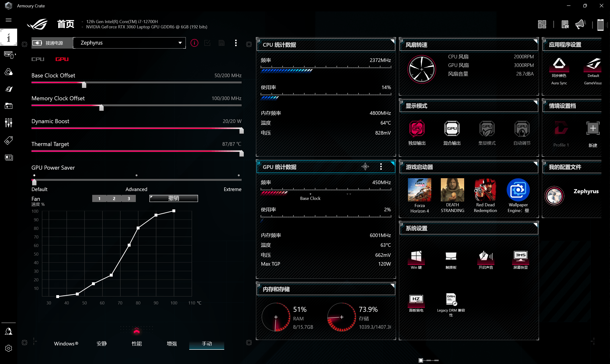Image resolution: width=610 pixels, height=364 pixels.
Task: Click the red info icon next to the profile dropdown
Action: [x=194, y=43]
